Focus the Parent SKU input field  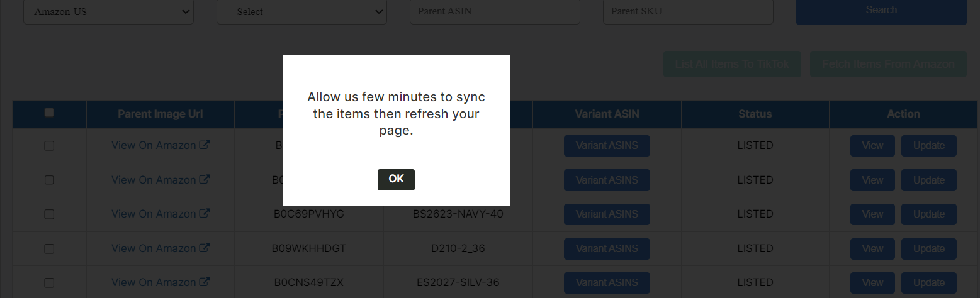688,12
